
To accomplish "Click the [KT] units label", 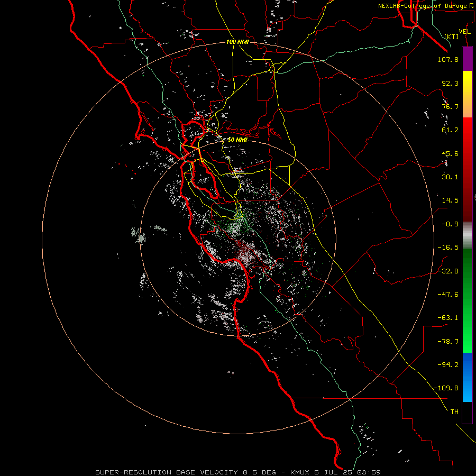I will [x=452, y=36].
